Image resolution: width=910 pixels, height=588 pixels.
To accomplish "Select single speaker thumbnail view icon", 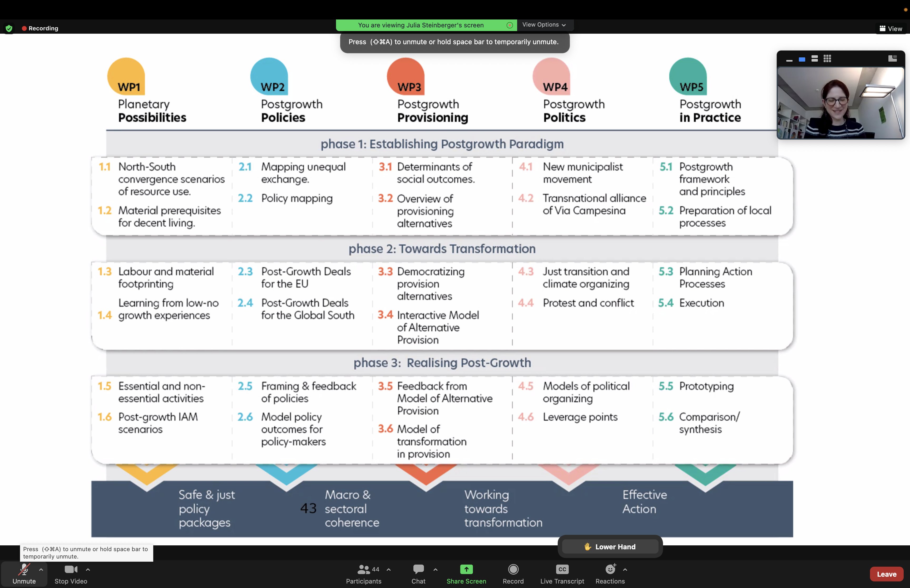I will pos(802,59).
